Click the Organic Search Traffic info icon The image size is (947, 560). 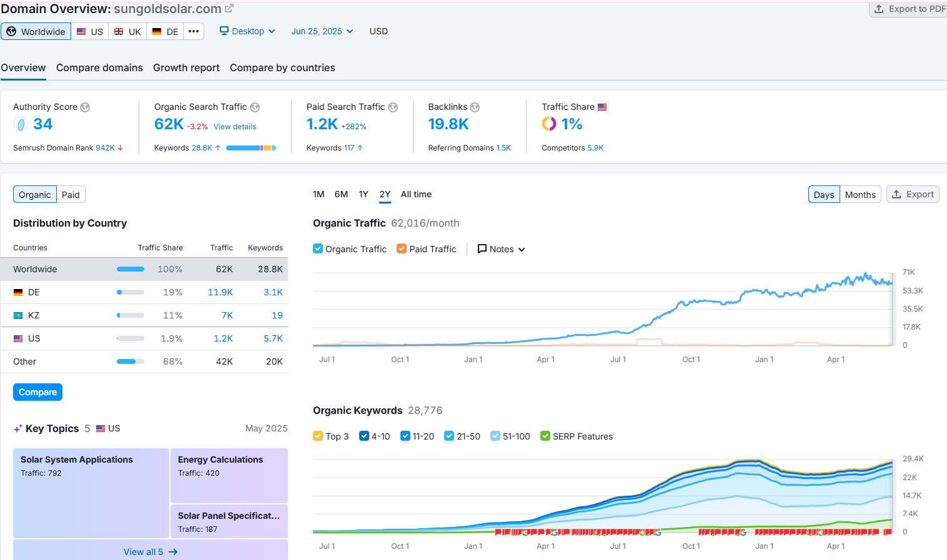pyautogui.click(x=255, y=107)
